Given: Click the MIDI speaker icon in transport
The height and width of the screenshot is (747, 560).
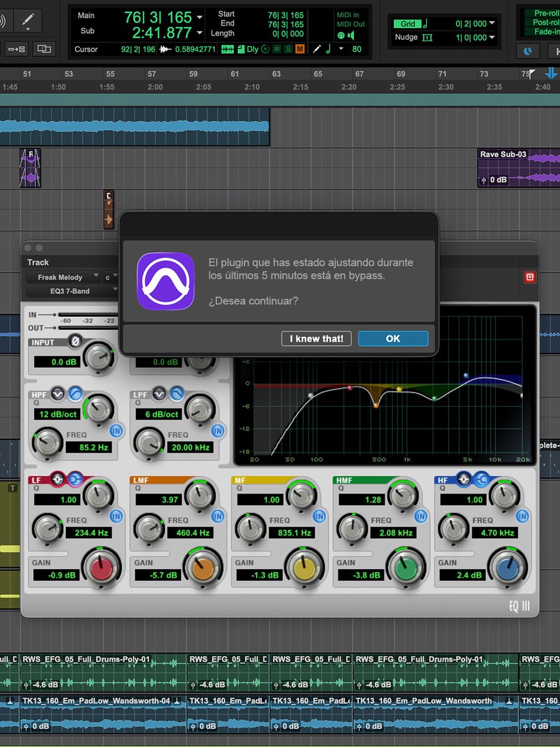Looking at the screenshot, I should pyautogui.click(x=351, y=35).
